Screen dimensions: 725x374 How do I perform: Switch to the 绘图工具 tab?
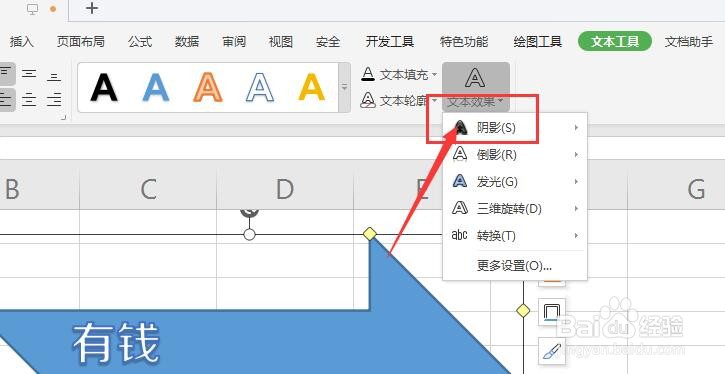pos(537,42)
